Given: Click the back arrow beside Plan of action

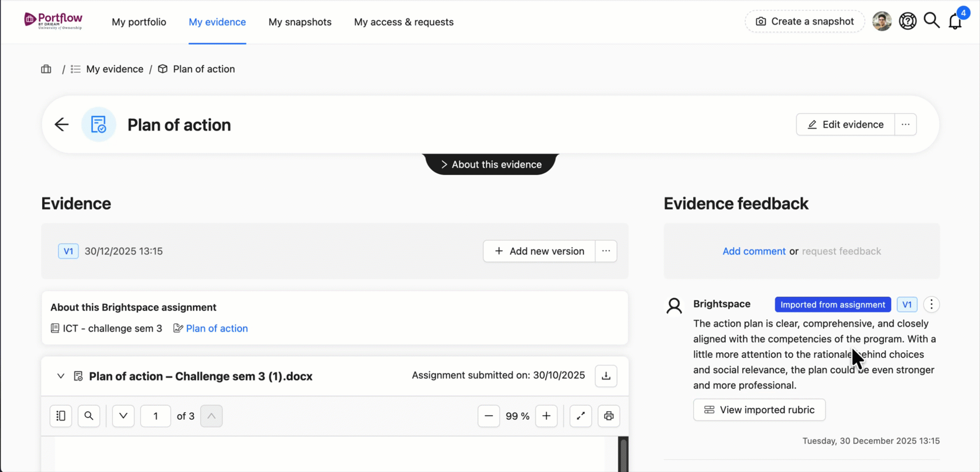Looking at the screenshot, I should (61, 124).
